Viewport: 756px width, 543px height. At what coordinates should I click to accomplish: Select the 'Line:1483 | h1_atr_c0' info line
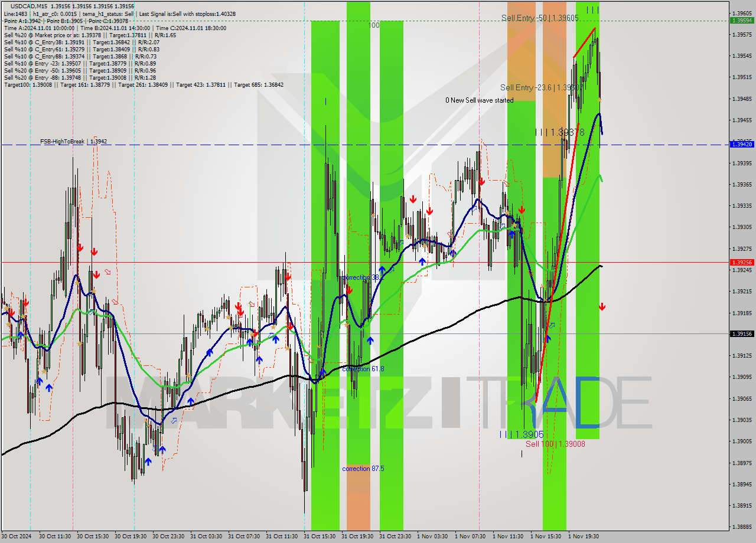[120, 14]
